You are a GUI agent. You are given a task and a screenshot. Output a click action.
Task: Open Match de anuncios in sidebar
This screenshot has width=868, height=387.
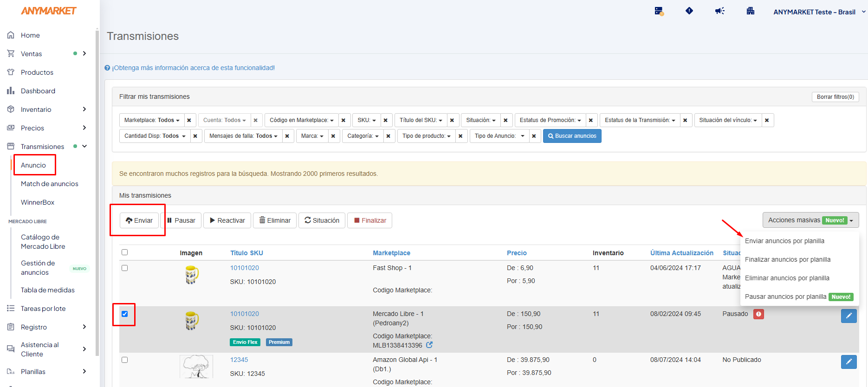(x=50, y=184)
